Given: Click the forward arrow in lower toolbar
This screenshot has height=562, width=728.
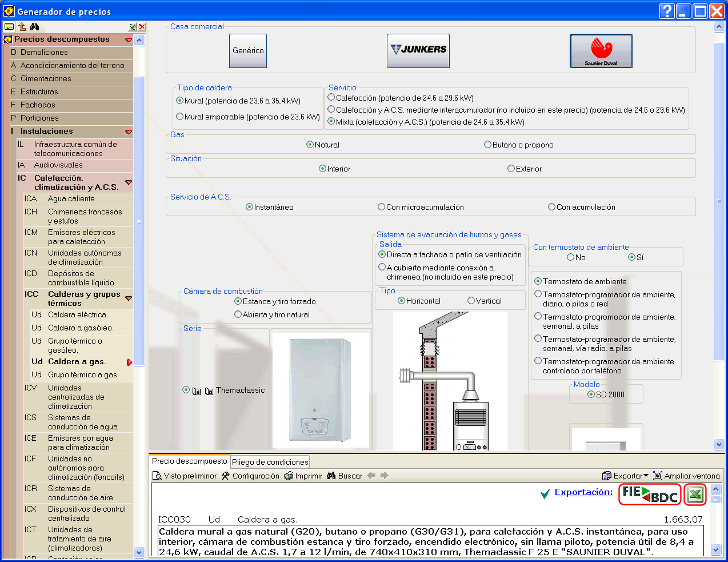Looking at the screenshot, I should [384, 476].
